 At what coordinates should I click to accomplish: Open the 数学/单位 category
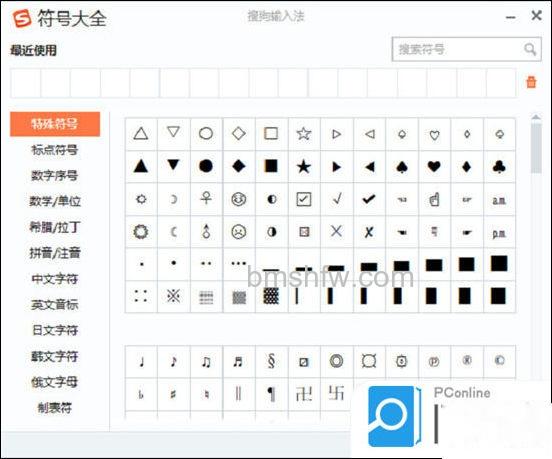(55, 201)
